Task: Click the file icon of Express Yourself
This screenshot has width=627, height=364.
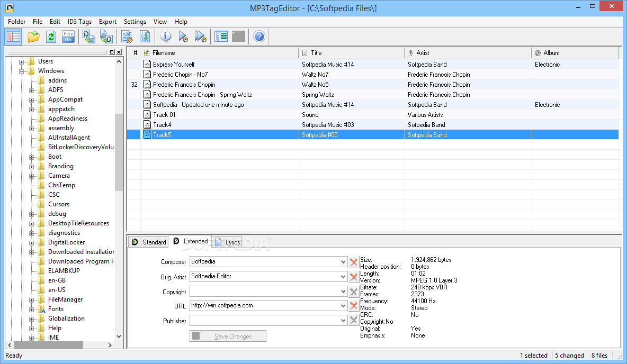Action: (x=147, y=65)
